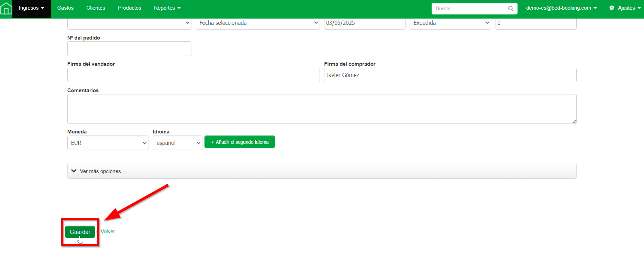Go to Gastos section
This screenshot has height=259, width=644.
coord(65,8)
